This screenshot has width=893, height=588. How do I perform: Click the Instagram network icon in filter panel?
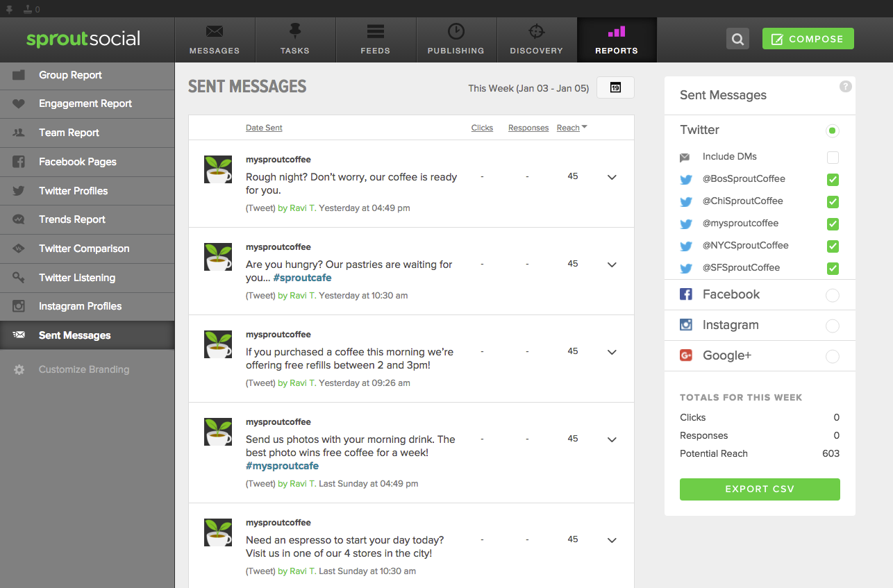686,325
